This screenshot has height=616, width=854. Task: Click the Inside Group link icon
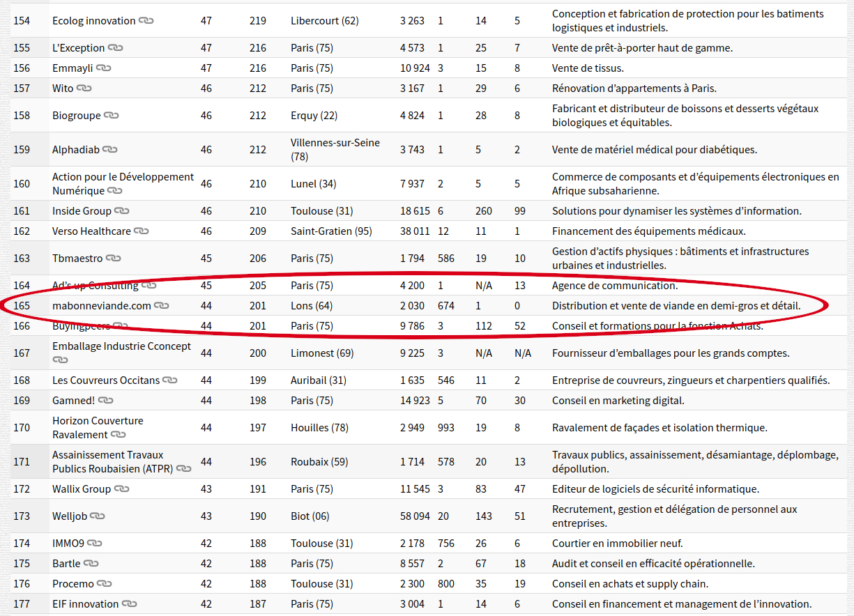[x=122, y=211]
